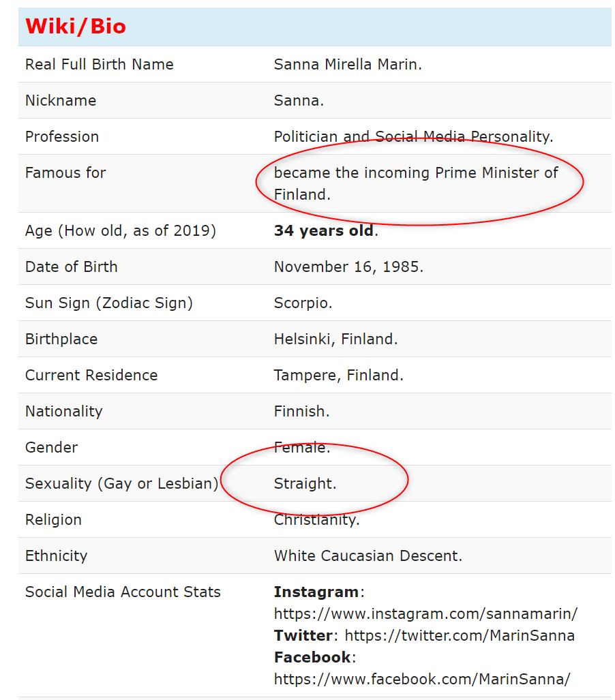Click the Social Media Account Stats label
Image resolution: width=615 pixels, height=700 pixels.
(x=123, y=592)
